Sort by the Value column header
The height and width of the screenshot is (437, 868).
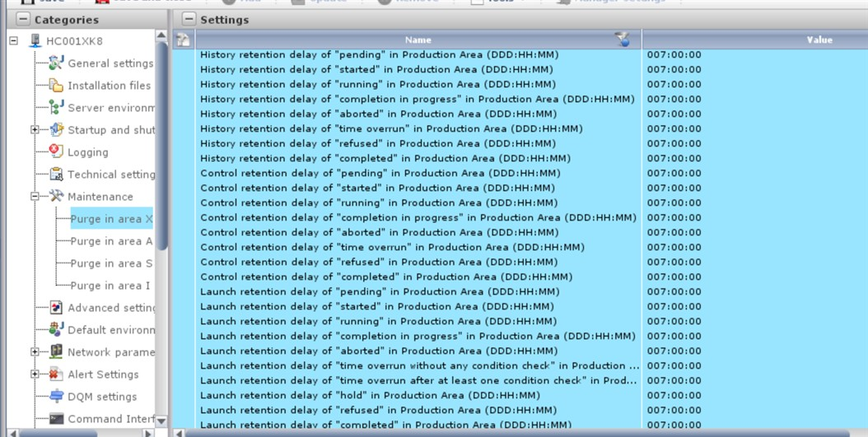pos(819,40)
